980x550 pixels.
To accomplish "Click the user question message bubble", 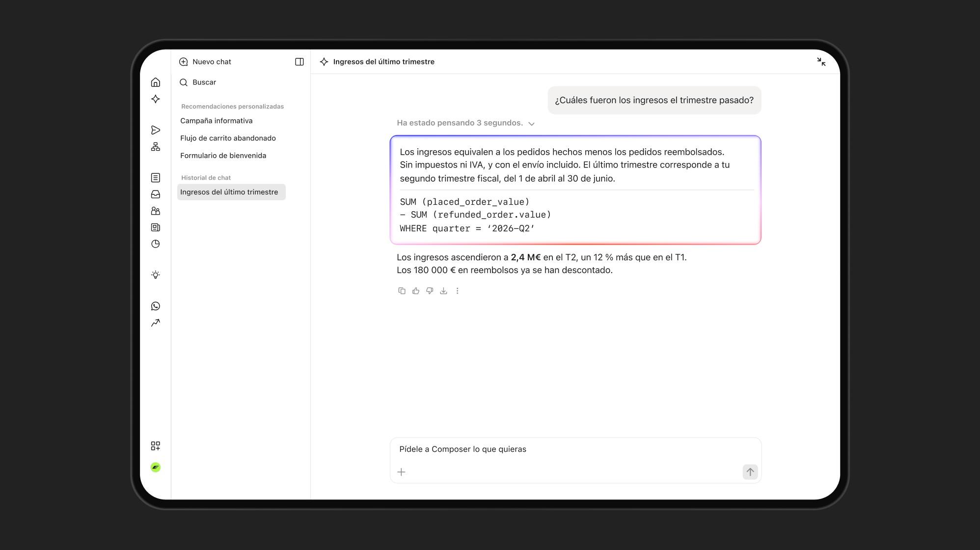I will click(x=654, y=100).
